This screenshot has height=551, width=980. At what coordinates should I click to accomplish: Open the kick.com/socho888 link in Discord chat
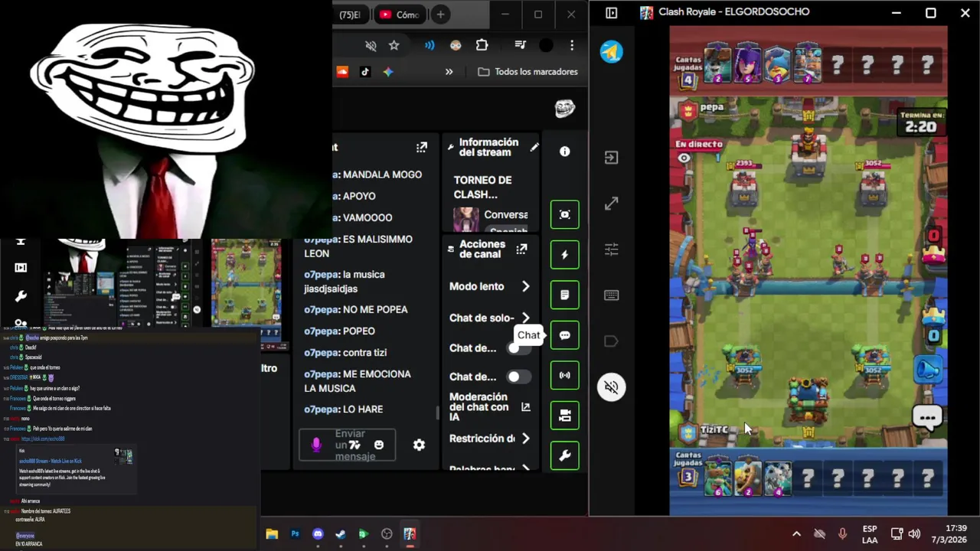(43, 439)
